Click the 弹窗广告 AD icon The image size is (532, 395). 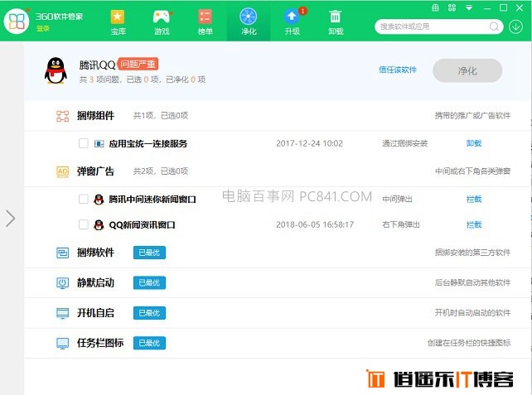62,171
